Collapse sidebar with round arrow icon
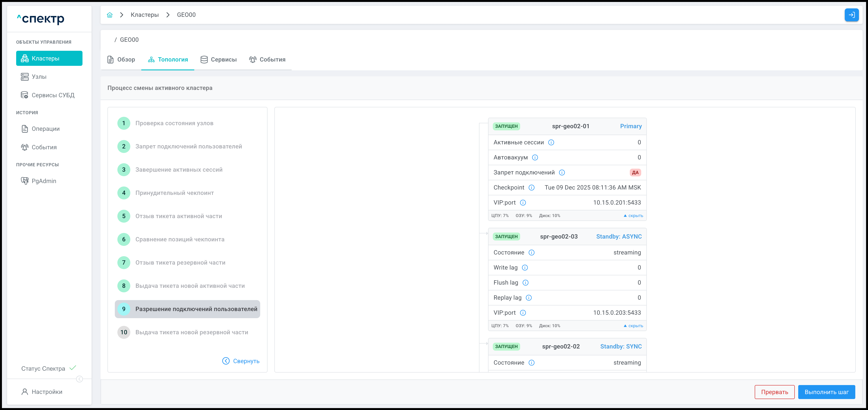Image resolution: width=868 pixels, height=410 pixels. click(x=79, y=379)
